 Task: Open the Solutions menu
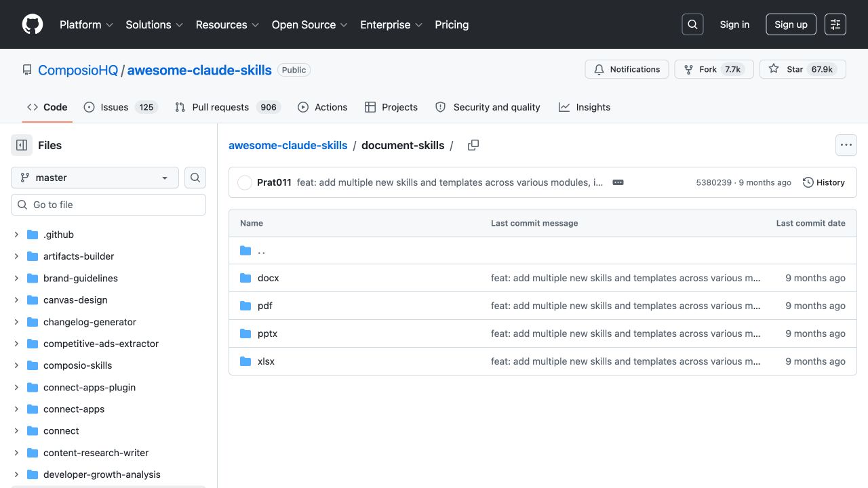154,24
